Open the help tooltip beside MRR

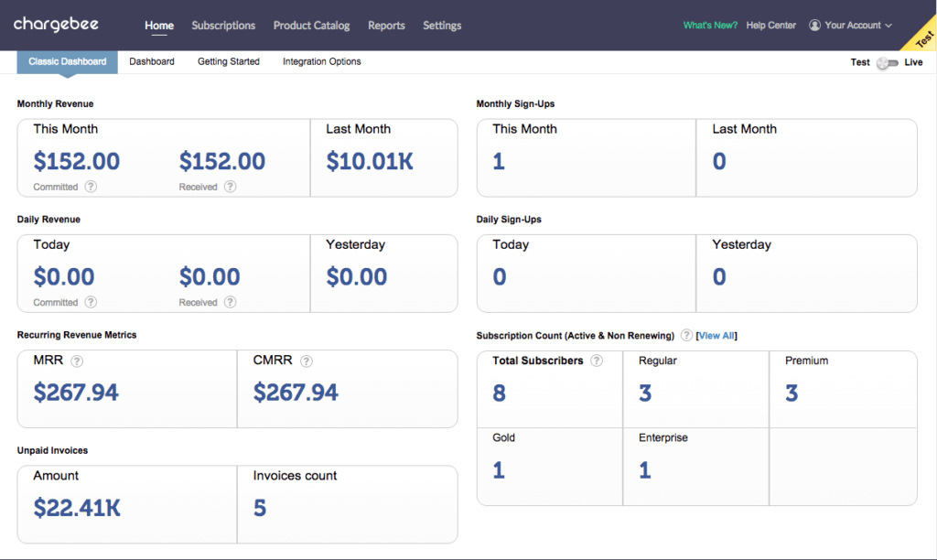pos(77,361)
